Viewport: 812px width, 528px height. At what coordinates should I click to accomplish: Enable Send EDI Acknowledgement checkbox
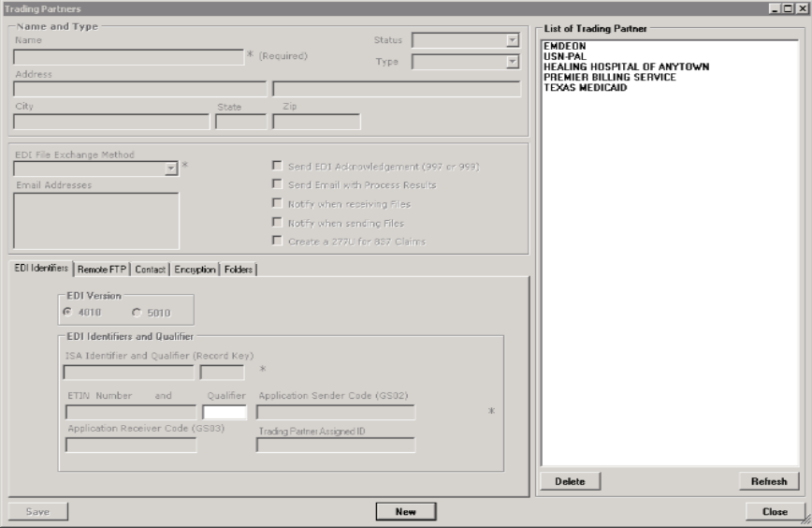click(277, 167)
